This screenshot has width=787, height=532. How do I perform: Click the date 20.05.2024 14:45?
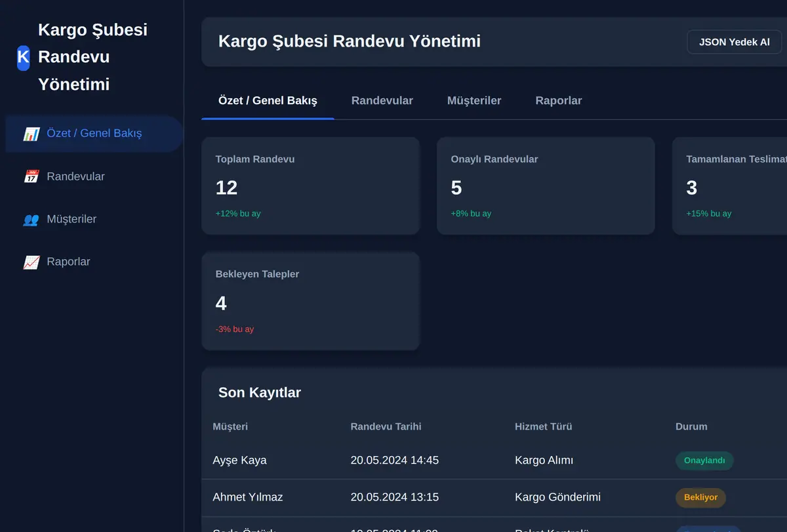coord(394,460)
